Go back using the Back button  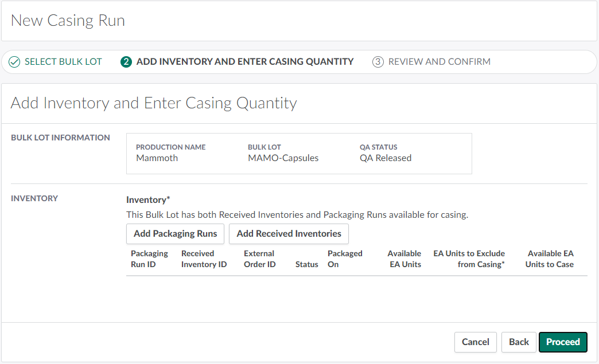[519, 342]
